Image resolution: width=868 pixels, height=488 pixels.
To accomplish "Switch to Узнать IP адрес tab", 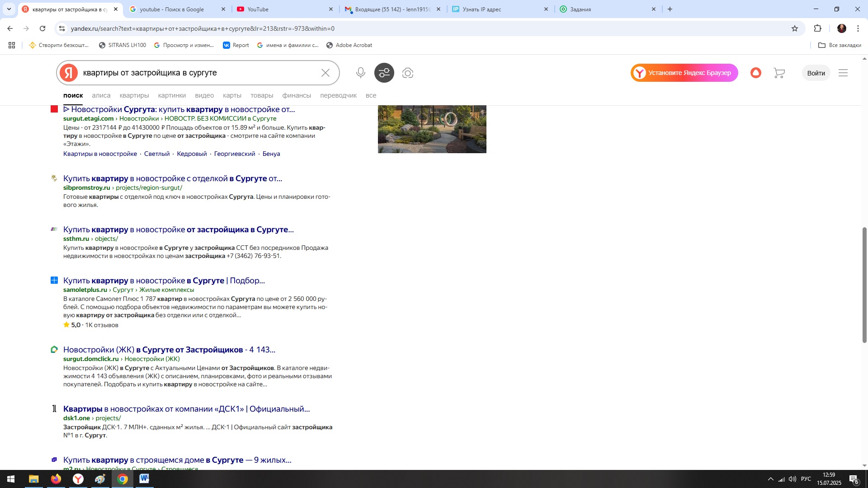I will [500, 9].
